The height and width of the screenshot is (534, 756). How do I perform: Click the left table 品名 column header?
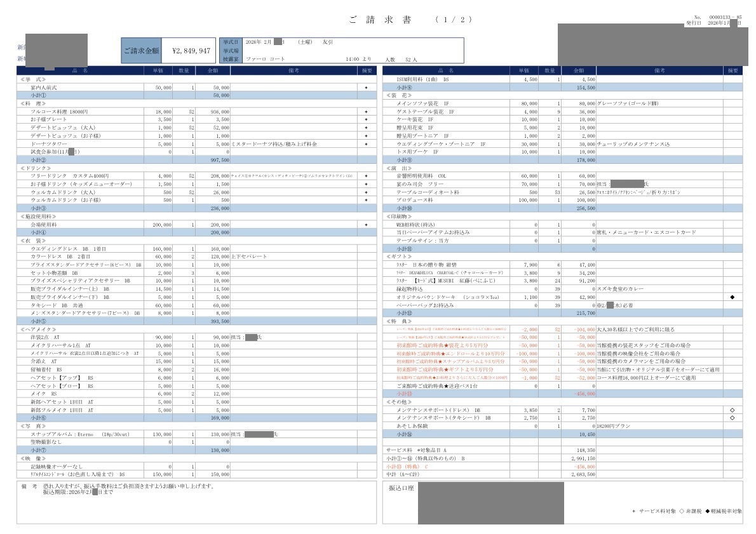pyautogui.click(x=81, y=70)
